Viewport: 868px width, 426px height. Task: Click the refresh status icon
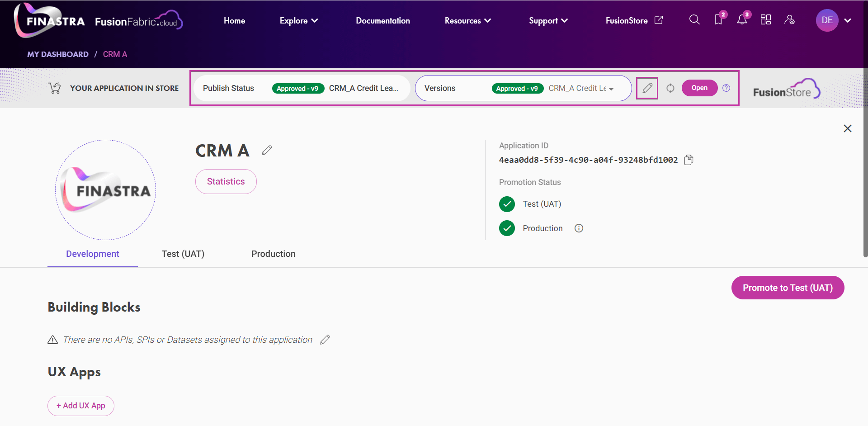coord(670,88)
